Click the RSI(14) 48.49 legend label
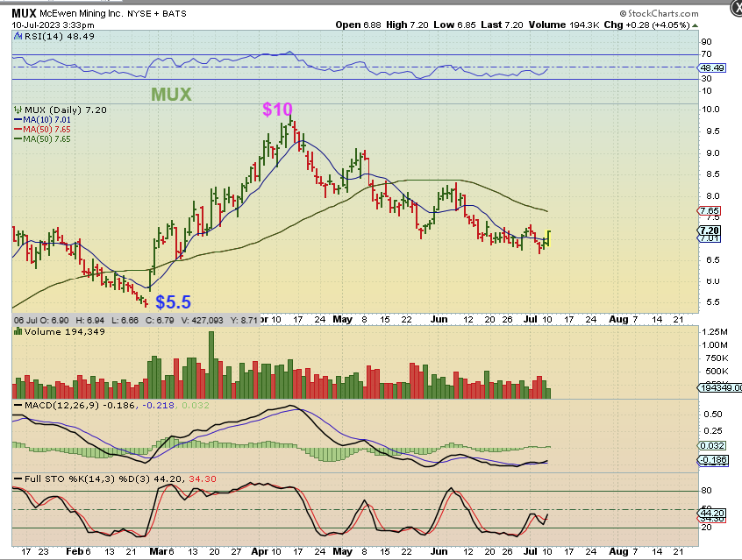Screen dimensions: 742x560 click(60, 37)
